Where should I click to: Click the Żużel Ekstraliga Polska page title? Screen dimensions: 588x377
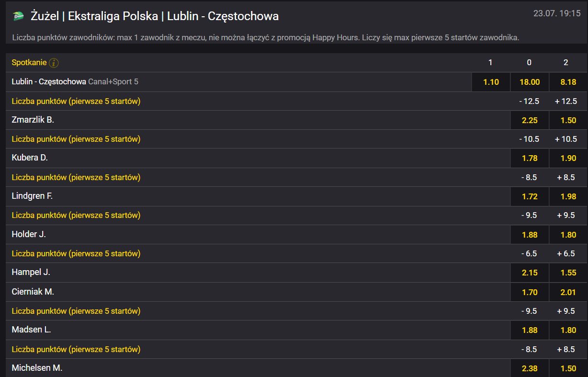tap(155, 16)
